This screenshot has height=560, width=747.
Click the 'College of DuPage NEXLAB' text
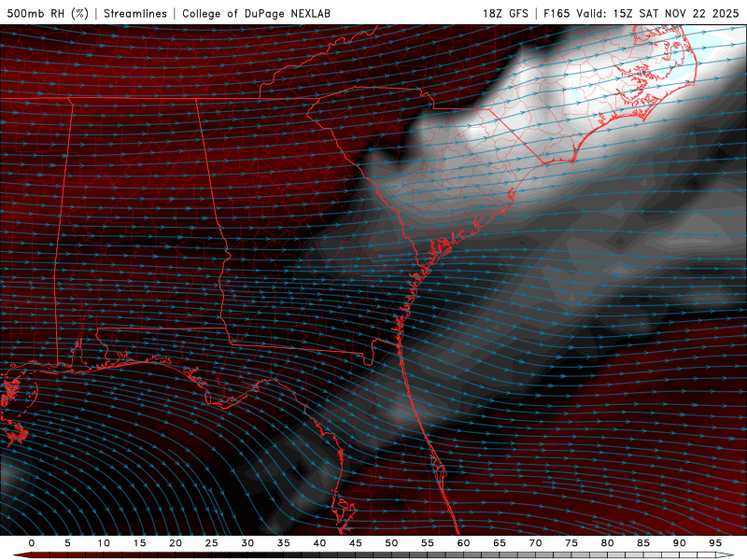click(x=256, y=13)
